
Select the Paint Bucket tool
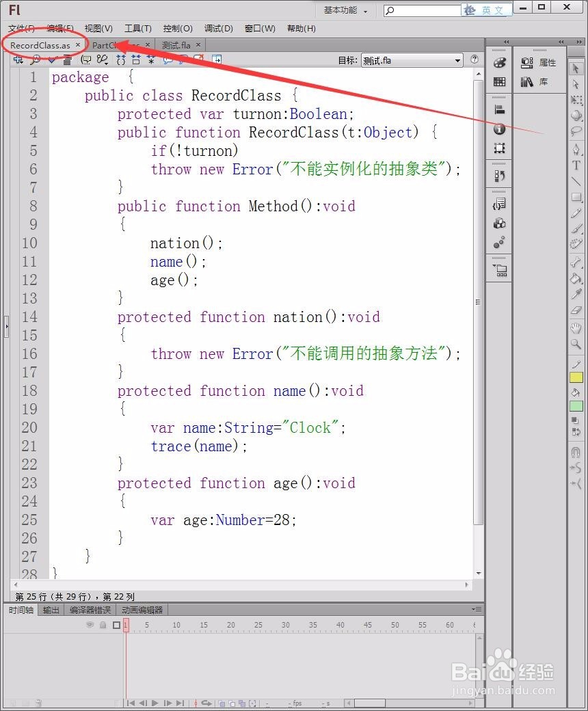pyautogui.click(x=576, y=278)
